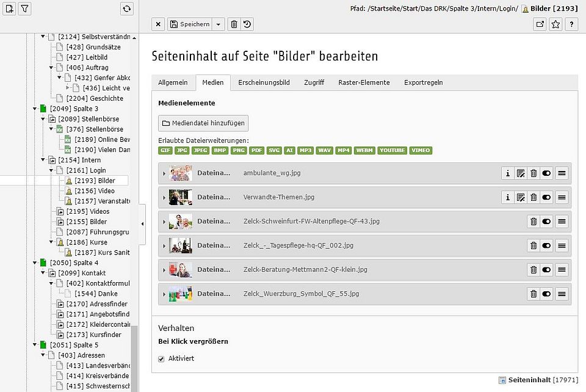Open the record history icon in toolbar

pos(247,24)
